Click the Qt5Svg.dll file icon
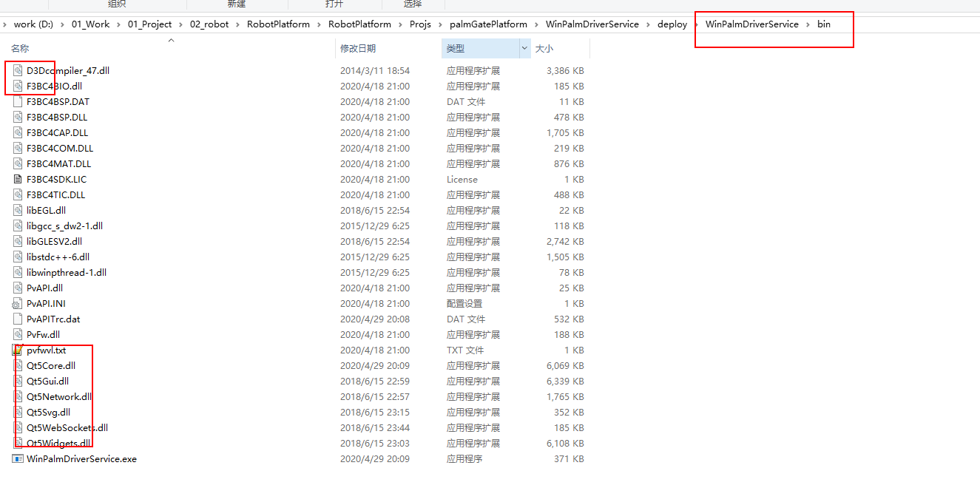The image size is (980, 488). [x=18, y=412]
